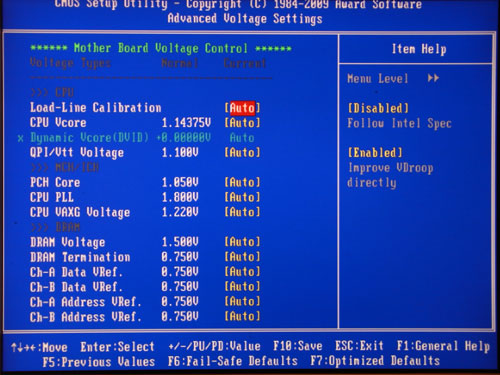500x375 pixels.
Task: Click the 0.750V value for Ch-B Address VRef.
Action: coord(180,316)
